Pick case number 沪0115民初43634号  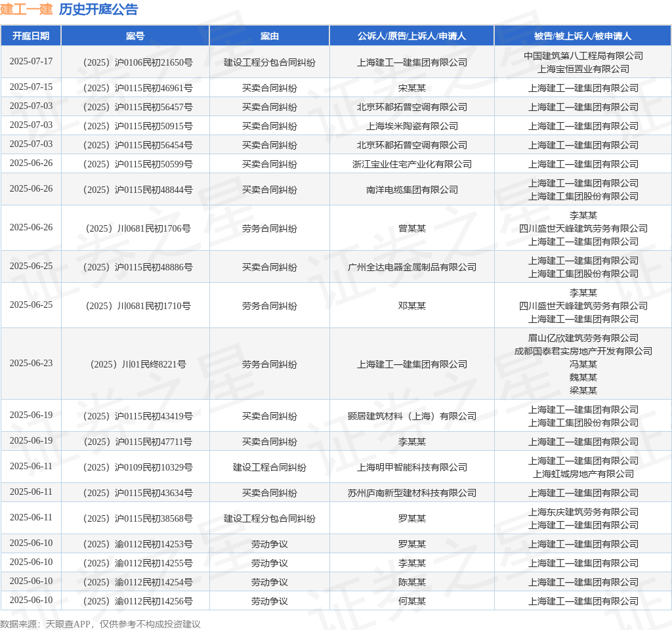[x=138, y=493]
